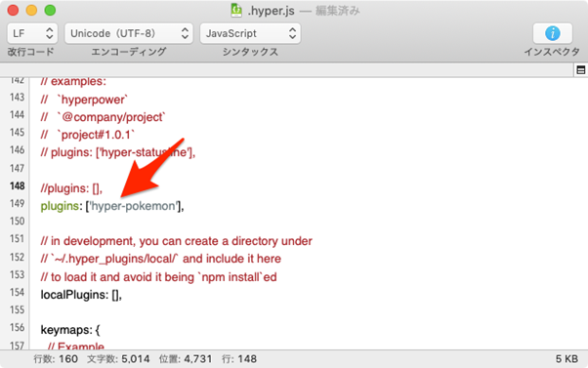Click line number 149 in the gutter
Image resolution: width=588 pixels, height=368 pixels.
(x=18, y=203)
